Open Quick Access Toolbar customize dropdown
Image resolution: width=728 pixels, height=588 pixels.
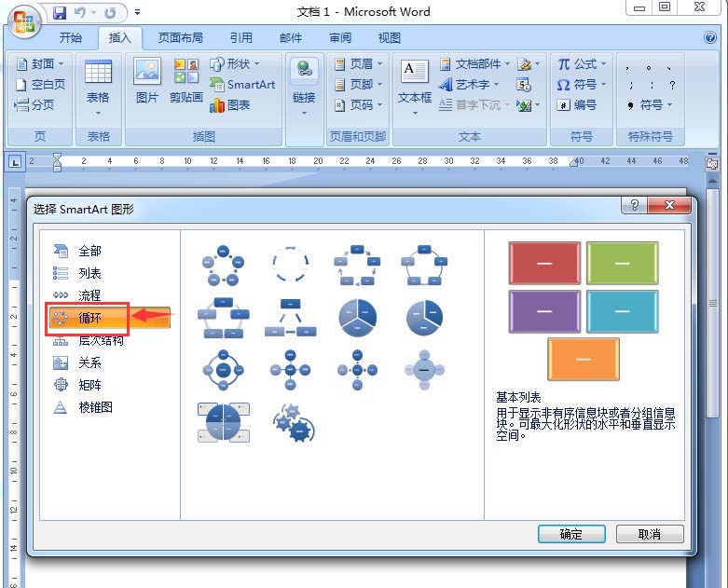(137, 12)
